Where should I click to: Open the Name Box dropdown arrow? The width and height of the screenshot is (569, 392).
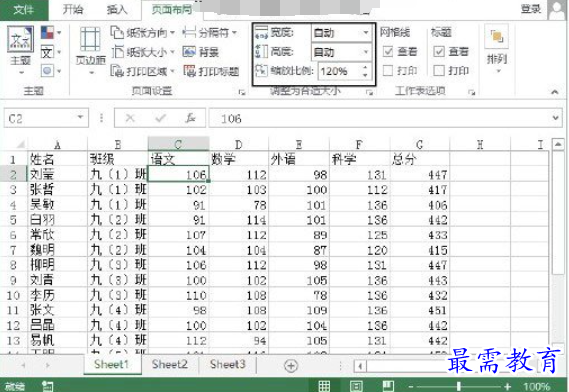coord(81,118)
